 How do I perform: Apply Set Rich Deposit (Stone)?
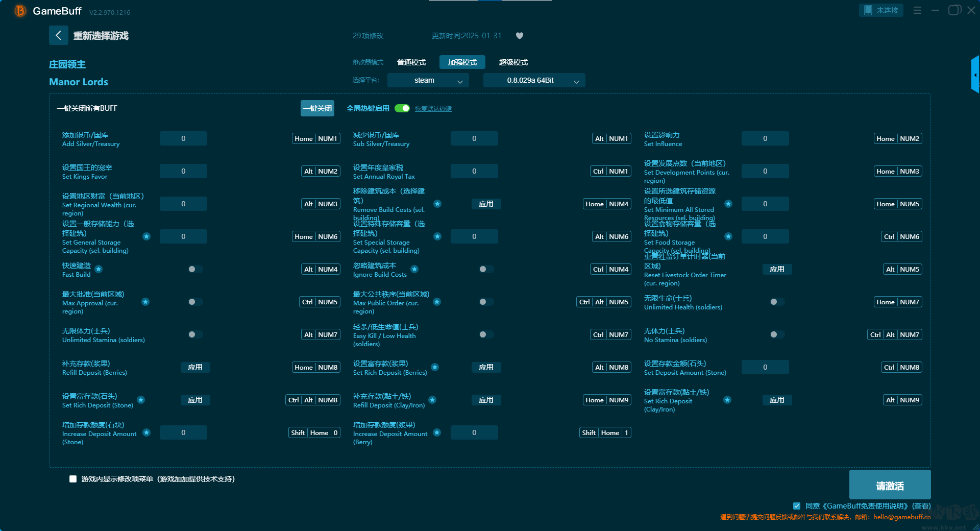[x=195, y=400]
